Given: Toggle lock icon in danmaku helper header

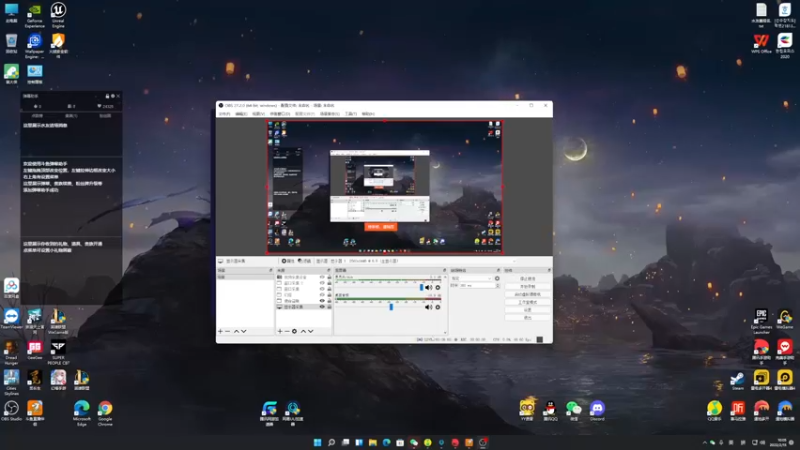Looking at the screenshot, I should pos(107,96).
